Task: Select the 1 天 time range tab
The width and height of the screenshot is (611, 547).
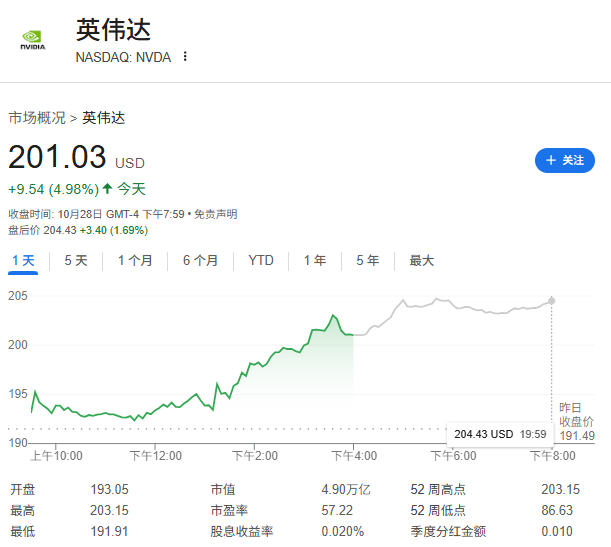Action: click(x=23, y=260)
